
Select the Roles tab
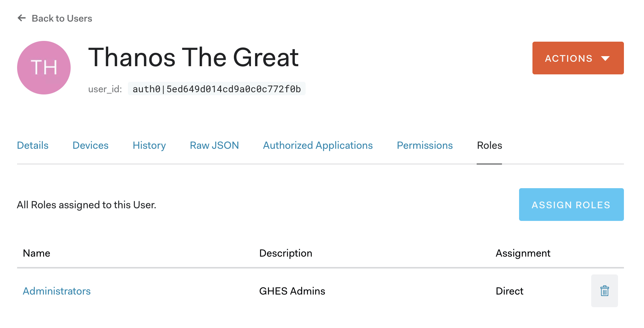pyautogui.click(x=489, y=145)
